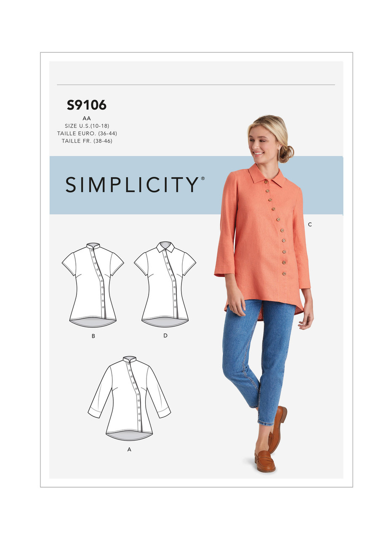Viewport: 392px width, 539px height.
Task: Click the S9106 pattern number
Action: click(x=87, y=105)
